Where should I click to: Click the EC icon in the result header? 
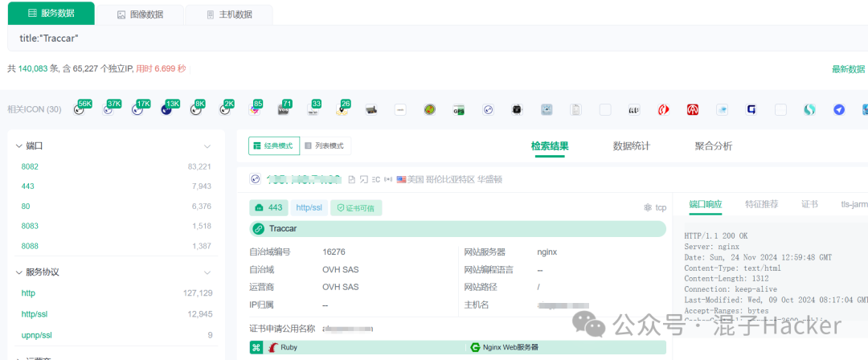[376, 179]
